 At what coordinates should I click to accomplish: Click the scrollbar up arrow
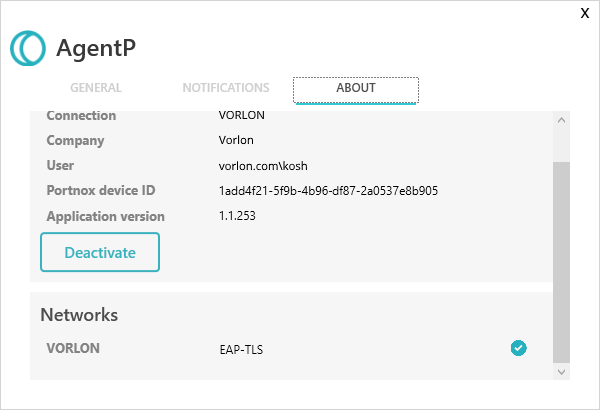560,120
